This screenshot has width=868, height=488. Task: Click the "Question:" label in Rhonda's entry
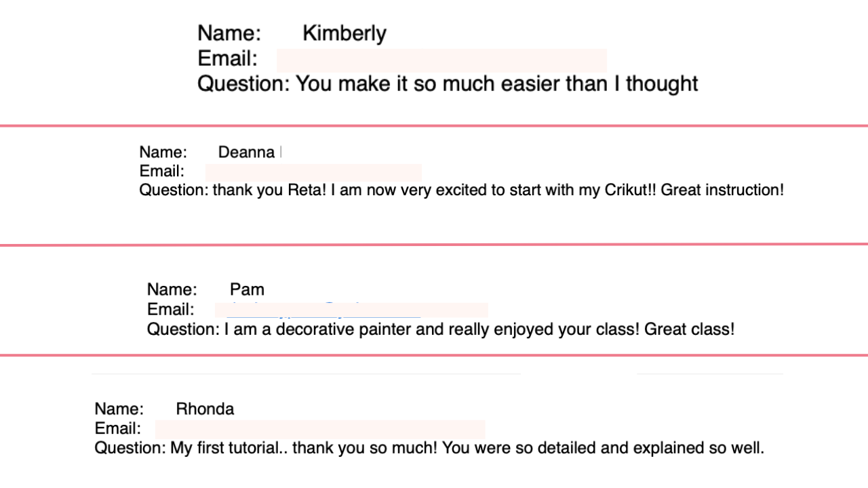point(130,448)
